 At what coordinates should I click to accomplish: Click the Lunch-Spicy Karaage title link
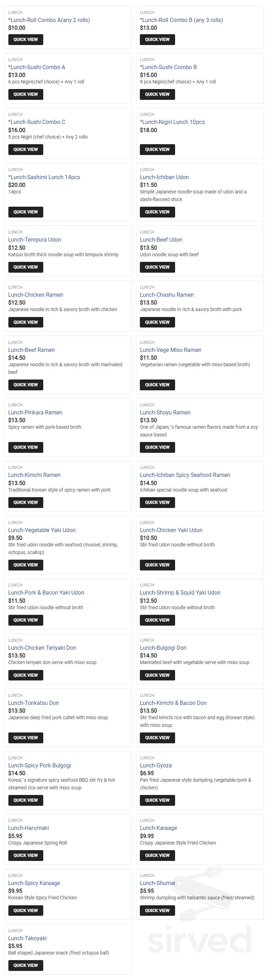click(x=34, y=883)
